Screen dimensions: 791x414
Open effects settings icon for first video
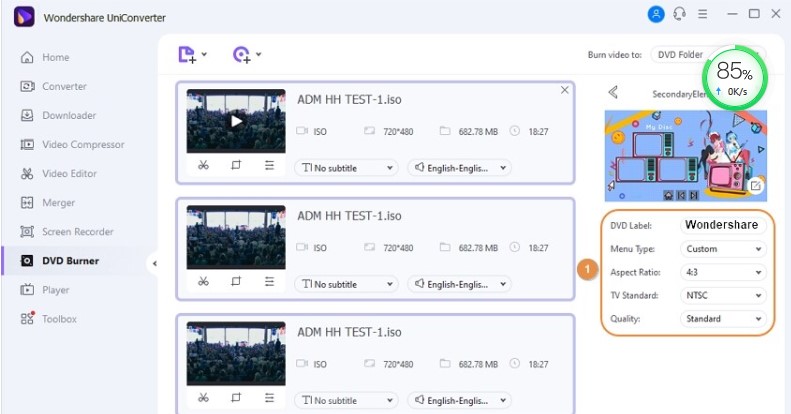click(269, 165)
